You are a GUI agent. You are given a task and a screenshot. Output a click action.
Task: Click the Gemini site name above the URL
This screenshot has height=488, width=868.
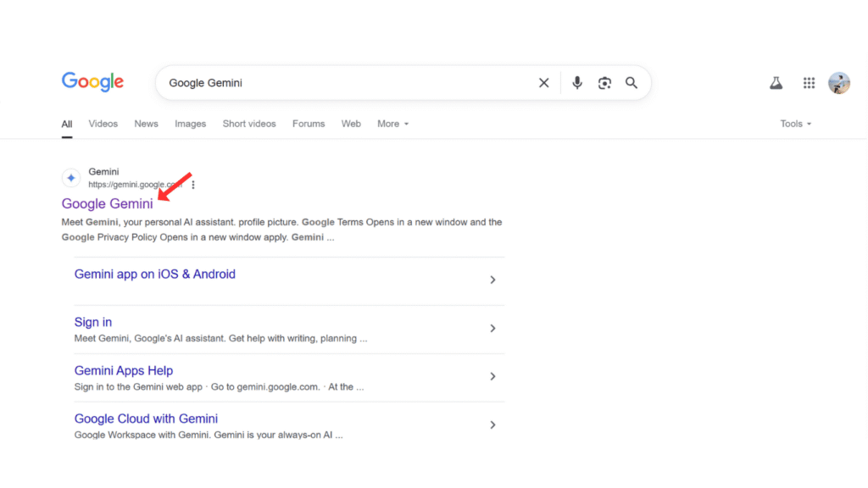click(x=103, y=172)
